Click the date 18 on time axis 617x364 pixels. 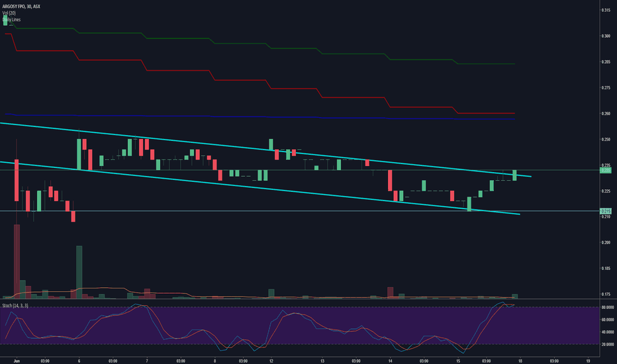pos(520,361)
